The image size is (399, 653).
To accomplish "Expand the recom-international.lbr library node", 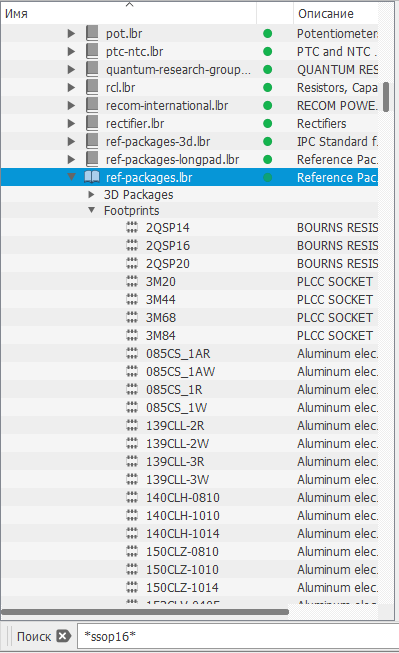I will click(72, 105).
